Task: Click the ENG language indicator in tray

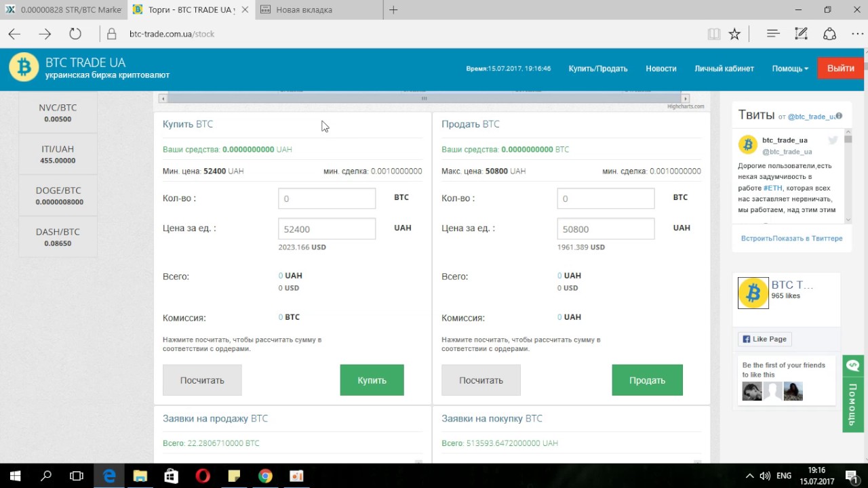Action: pos(784,476)
